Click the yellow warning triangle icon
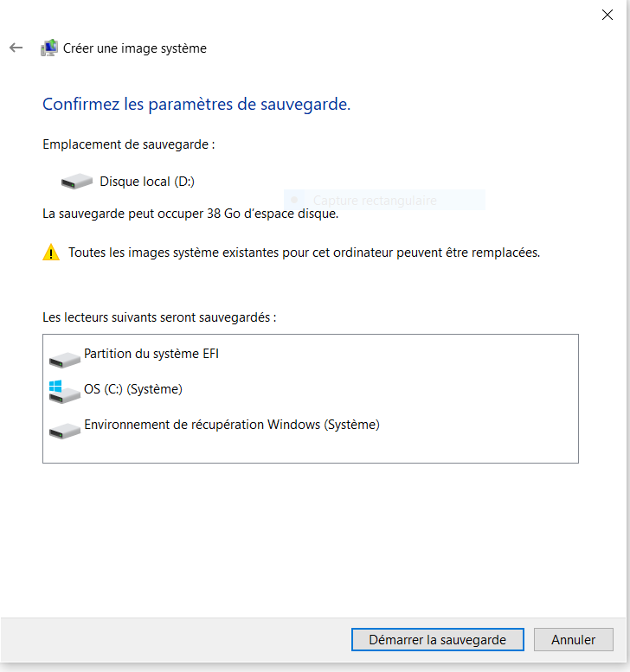630x672 pixels. point(51,253)
